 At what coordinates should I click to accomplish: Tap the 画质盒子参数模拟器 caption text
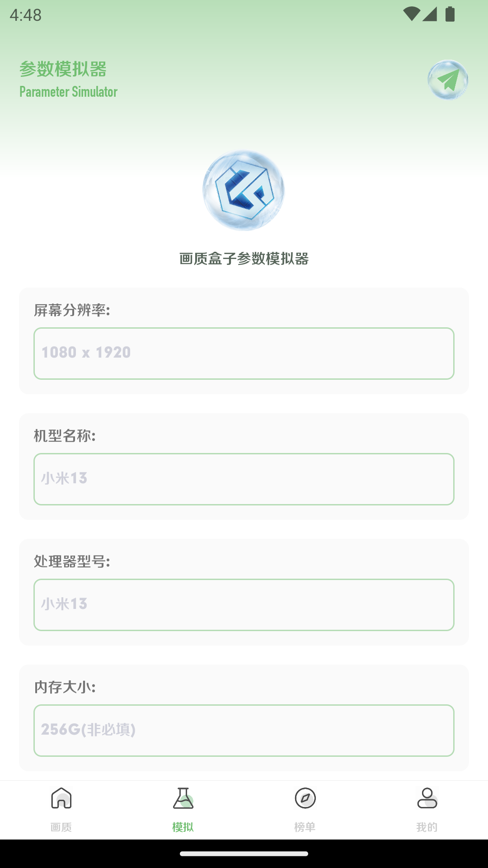[x=244, y=259]
